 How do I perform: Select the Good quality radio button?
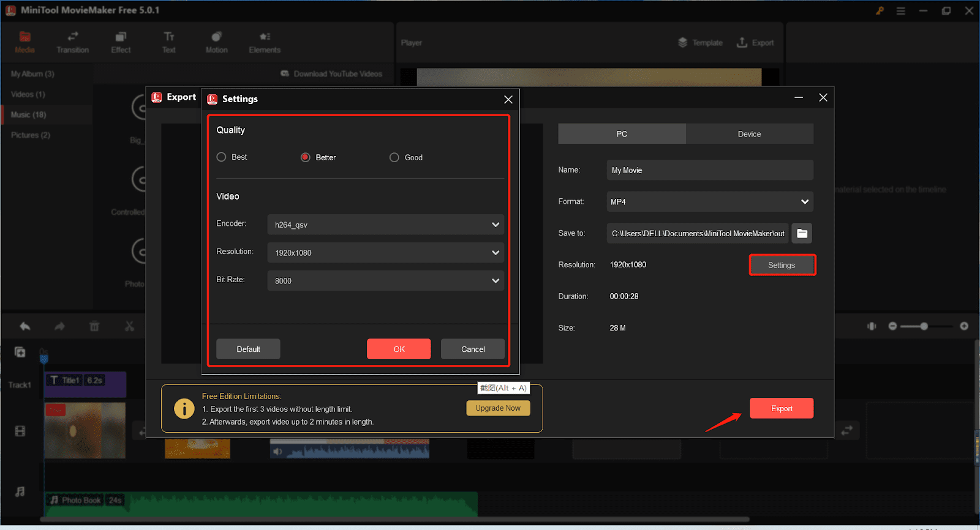coord(394,157)
